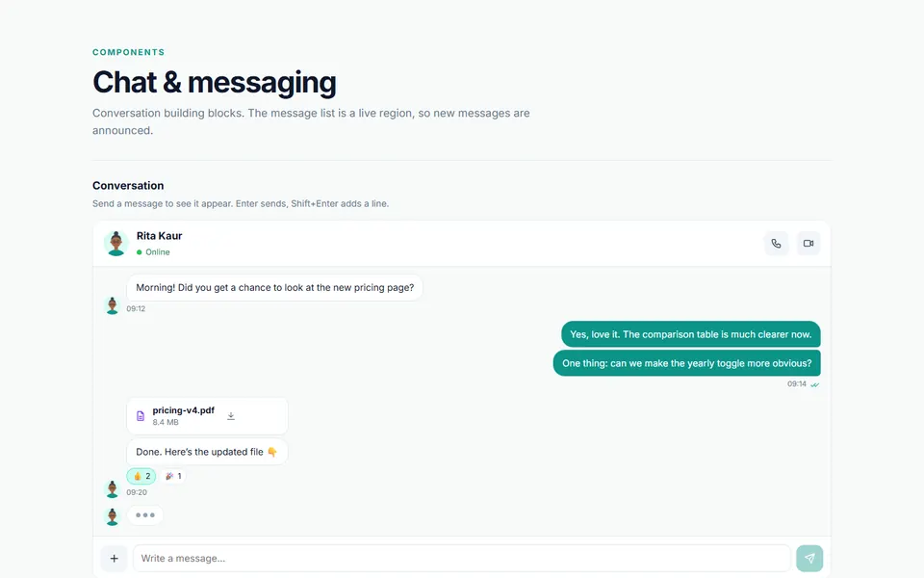Image resolution: width=924 pixels, height=578 pixels.
Task: Click the read receipt double-check icon
Action: click(815, 384)
